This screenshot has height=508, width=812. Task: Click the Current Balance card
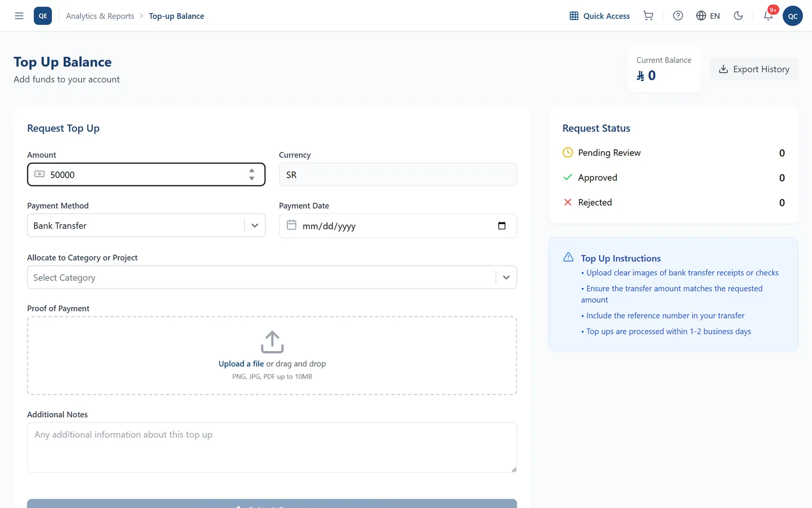(664, 69)
